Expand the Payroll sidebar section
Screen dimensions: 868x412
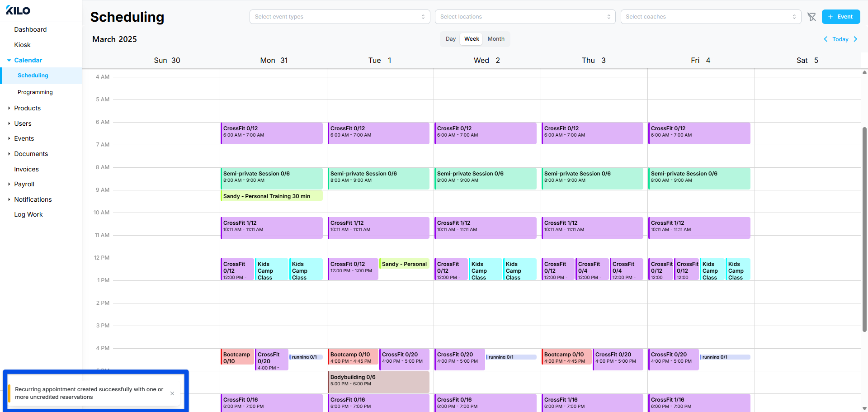coord(9,184)
